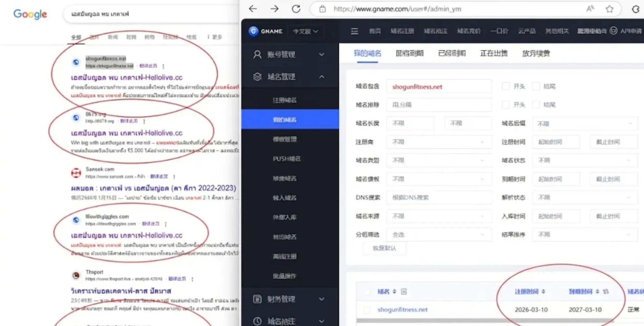
Task: Switch to second tab next to My Domains
Action: (410, 53)
